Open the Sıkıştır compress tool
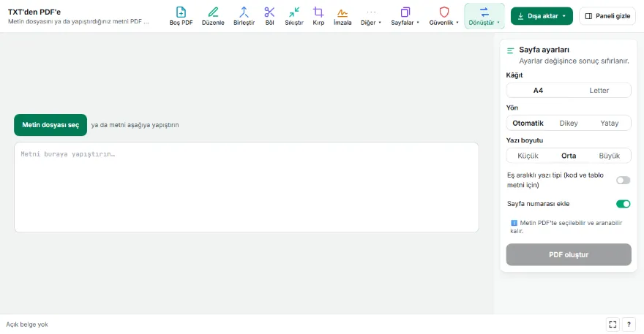644x334 pixels. 294,16
